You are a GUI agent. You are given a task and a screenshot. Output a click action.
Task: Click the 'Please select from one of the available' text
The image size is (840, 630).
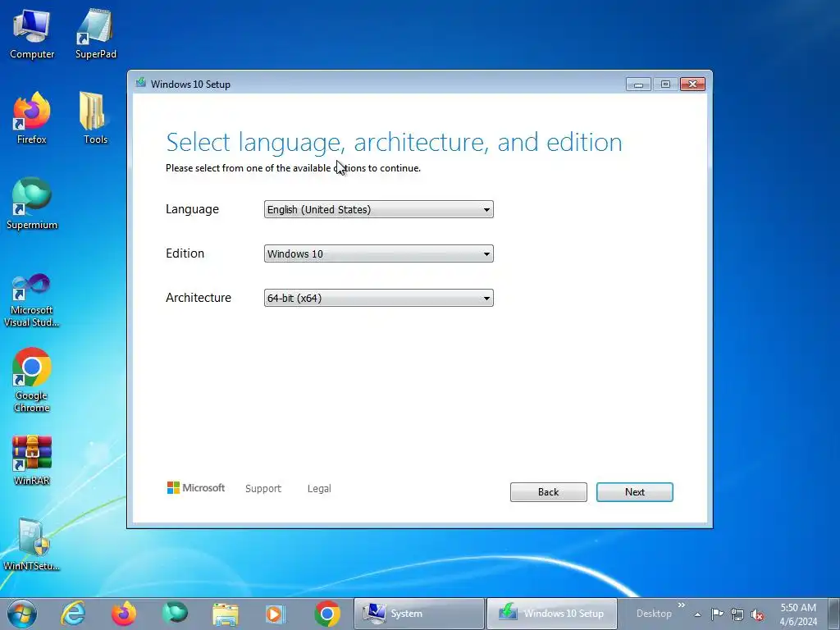(248, 168)
